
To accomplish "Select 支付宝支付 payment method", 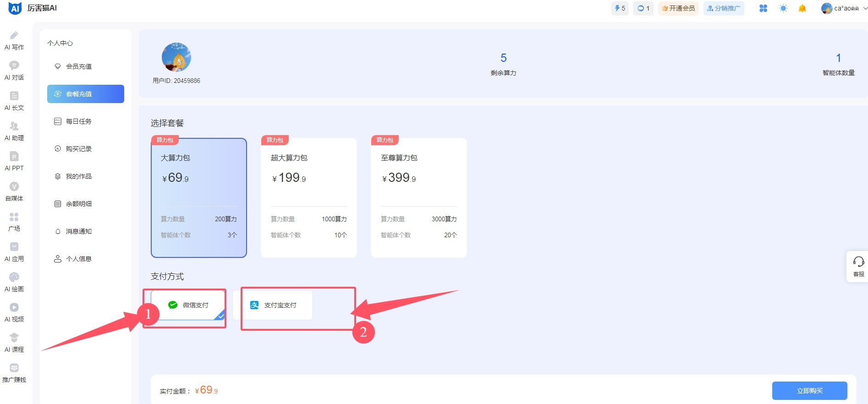I will click(273, 305).
